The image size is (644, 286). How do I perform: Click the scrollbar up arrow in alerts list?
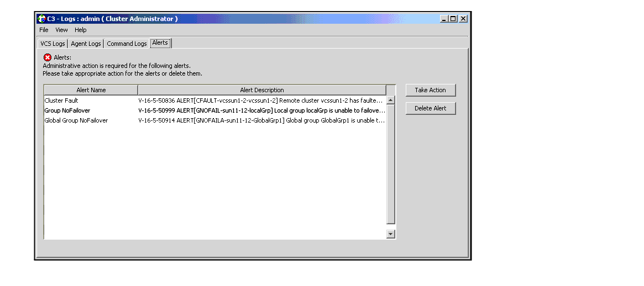[x=391, y=100]
